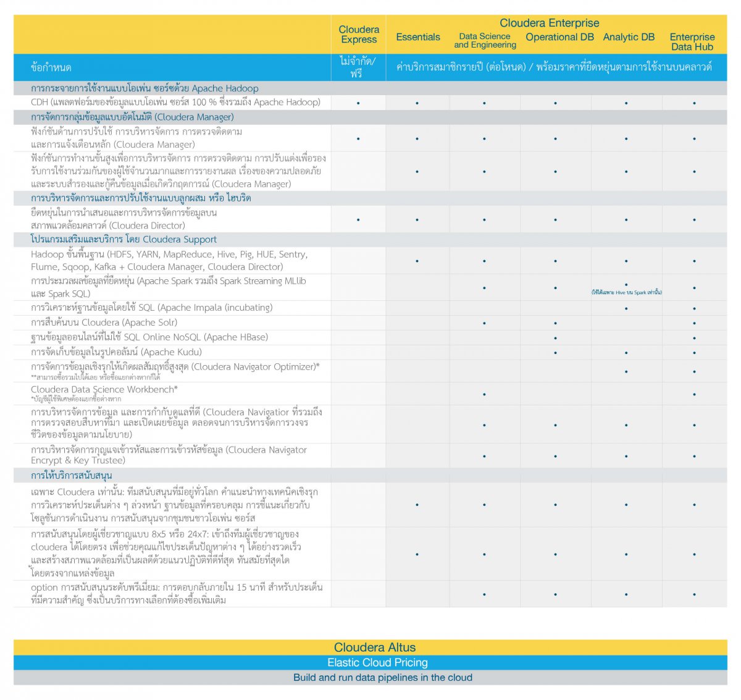Select the Apache Spark row description
Image resolution: width=741 pixels, height=700 pixels.
pyautogui.click(x=168, y=287)
